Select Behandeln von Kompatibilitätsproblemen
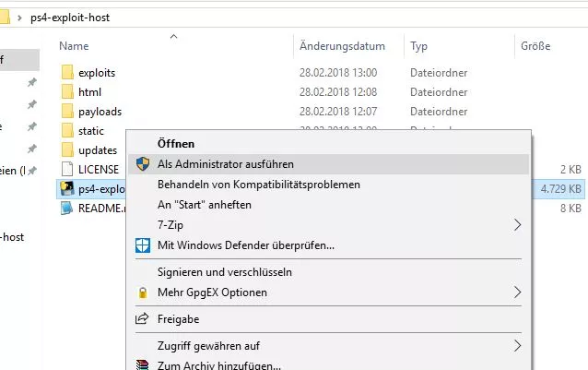Image resolution: width=588 pixels, height=370 pixels. click(x=259, y=185)
